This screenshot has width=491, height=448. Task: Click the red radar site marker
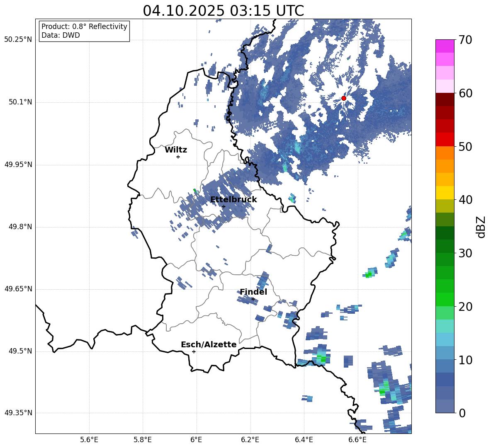coord(343,98)
